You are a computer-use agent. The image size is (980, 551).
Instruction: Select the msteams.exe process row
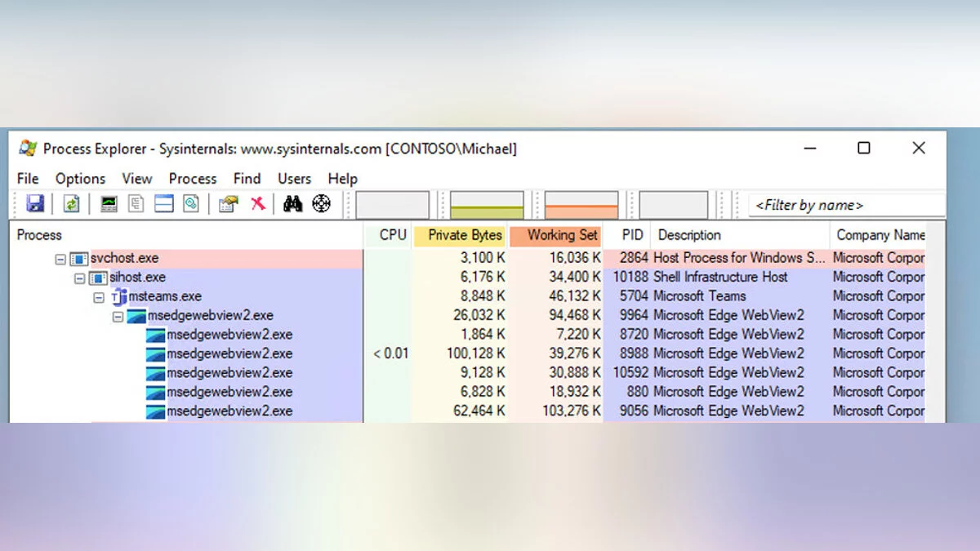point(468,296)
